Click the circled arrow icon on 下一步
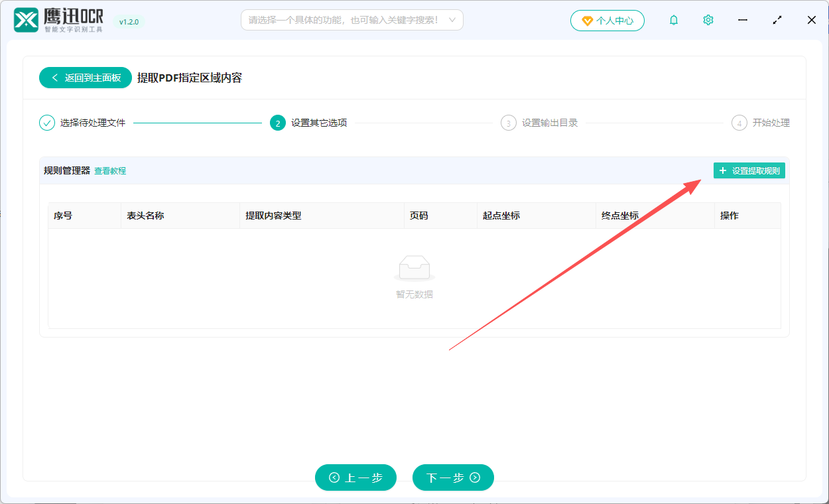The width and height of the screenshot is (829, 504). tap(474, 477)
